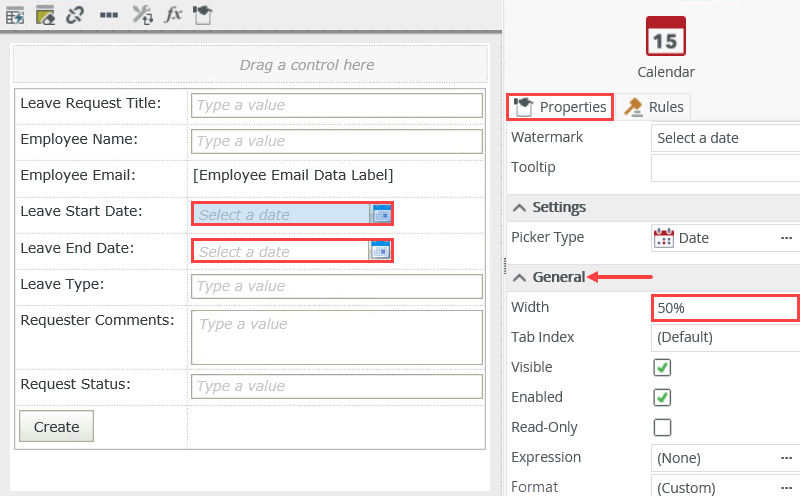The width and height of the screenshot is (800, 496).
Task: Select the Leave Start Date: label
Action: click(82, 211)
